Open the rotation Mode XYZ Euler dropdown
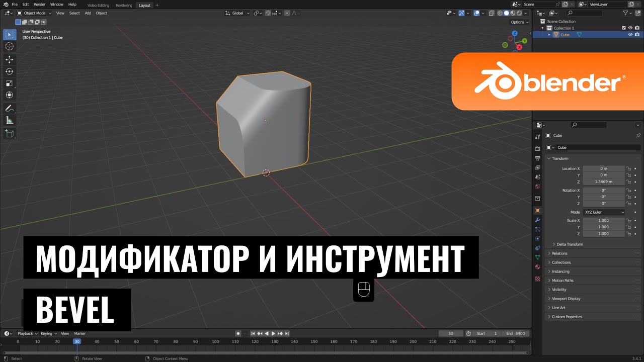Viewport: 644px width, 362px height. click(604, 212)
